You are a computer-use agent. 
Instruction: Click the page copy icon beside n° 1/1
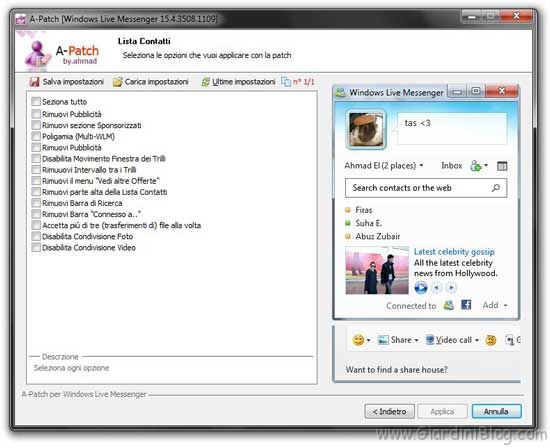[x=286, y=82]
